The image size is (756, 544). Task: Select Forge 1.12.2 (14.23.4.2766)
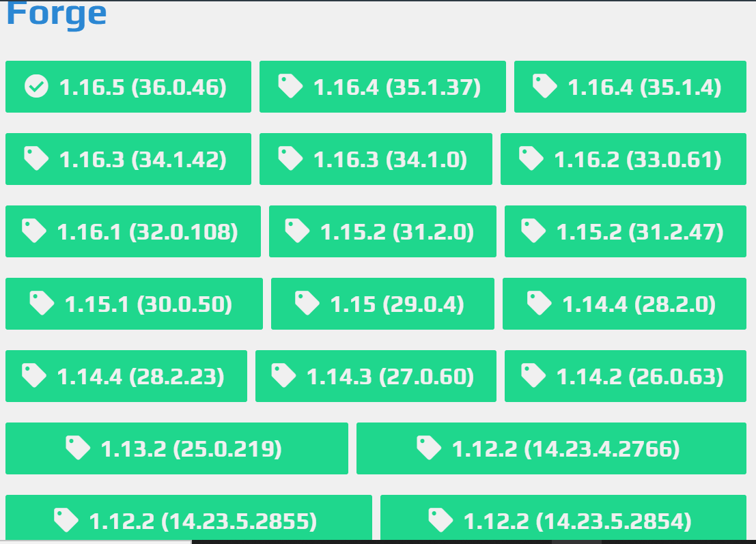(x=551, y=448)
